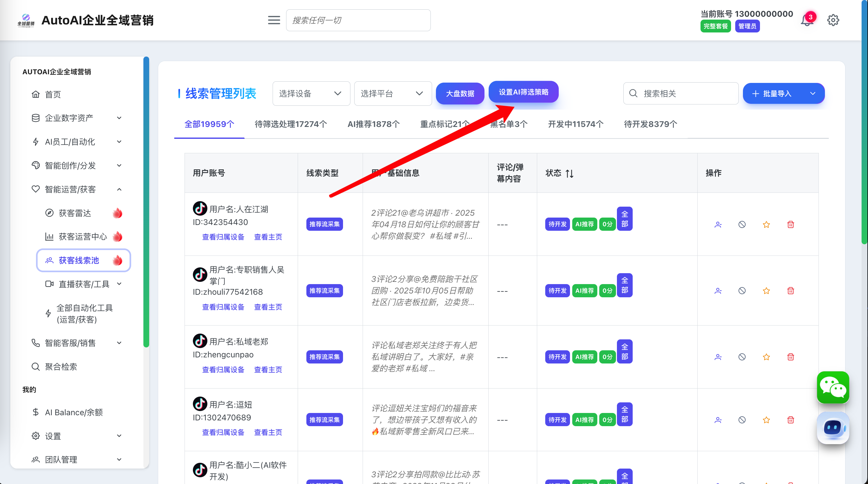Open the green WeChat floating icon

(x=833, y=387)
